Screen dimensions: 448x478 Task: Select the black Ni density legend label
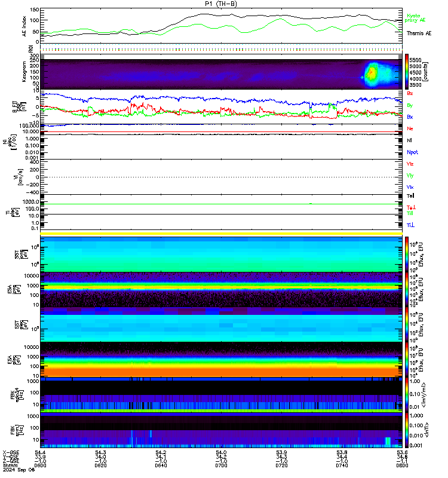click(x=409, y=140)
